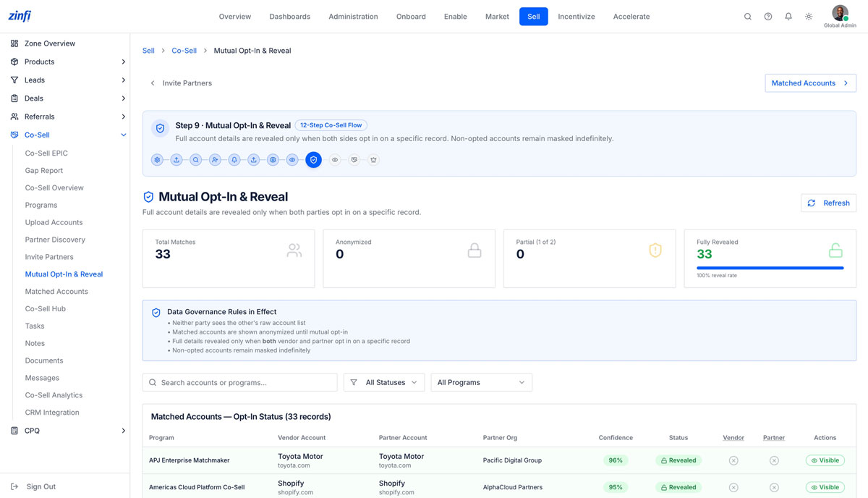The width and height of the screenshot is (868, 498).
Task: Click the filter funnel icon beside All Statuses
Action: tap(354, 382)
